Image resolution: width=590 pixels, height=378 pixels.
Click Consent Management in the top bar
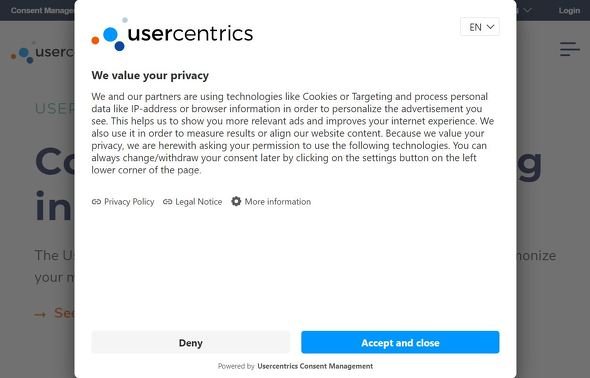pos(42,11)
